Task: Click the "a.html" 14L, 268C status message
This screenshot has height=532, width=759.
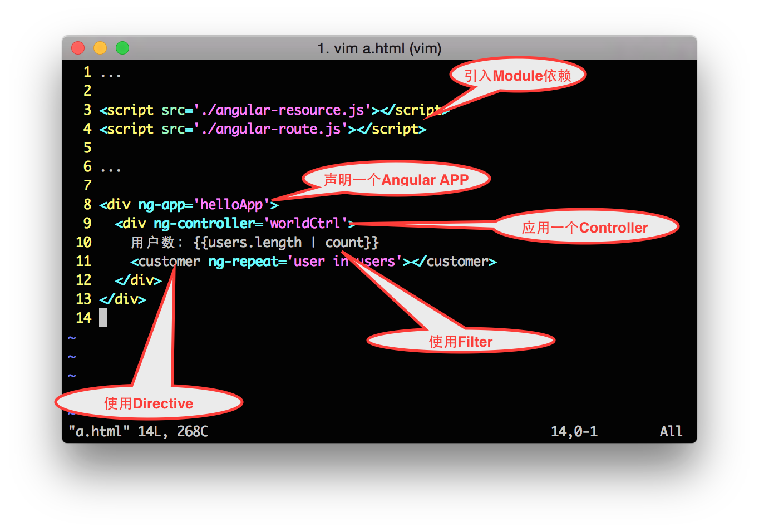Action: [138, 431]
